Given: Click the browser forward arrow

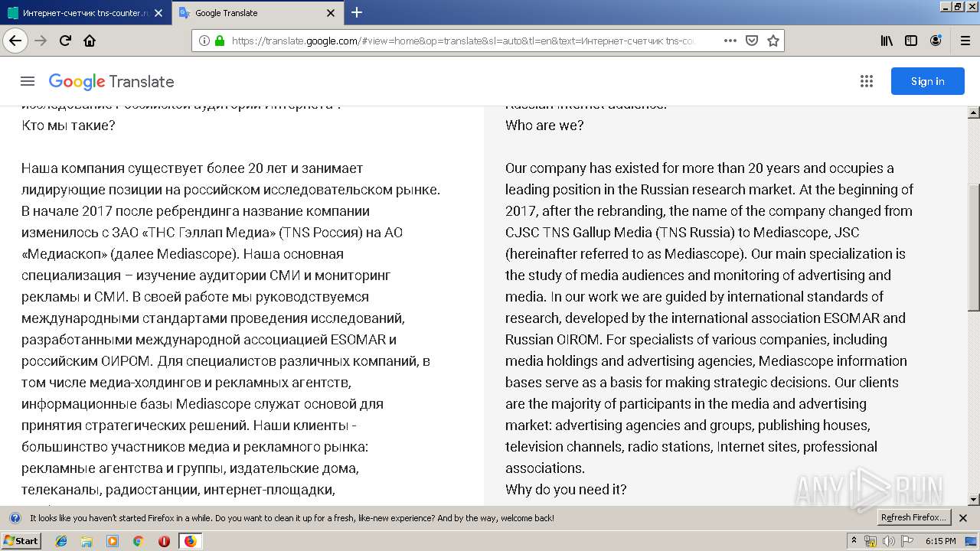Looking at the screenshot, I should point(41,41).
